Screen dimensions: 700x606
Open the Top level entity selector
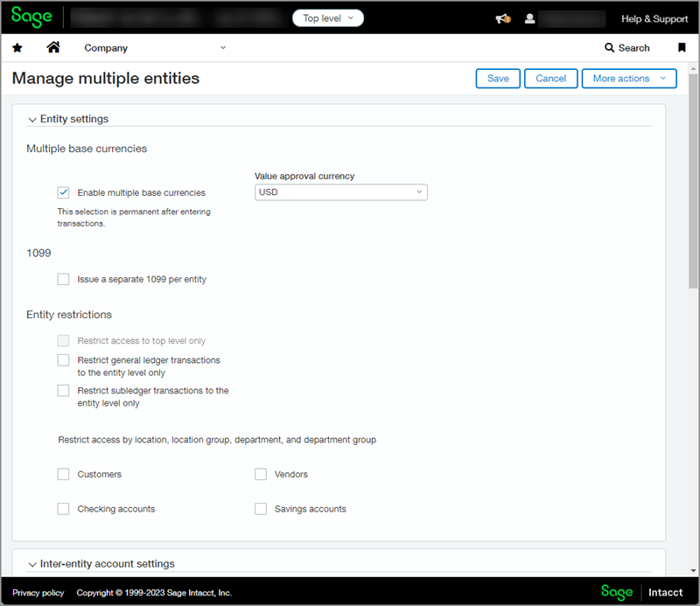[x=328, y=18]
